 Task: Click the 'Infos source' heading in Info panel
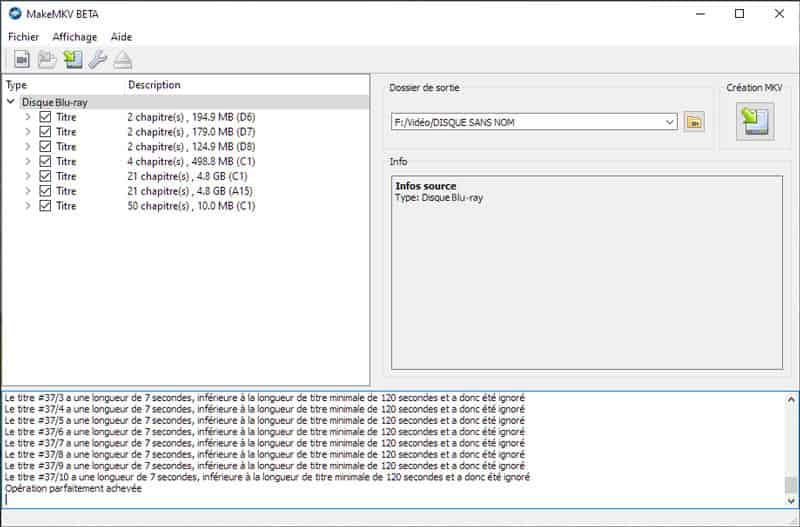pos(426,186)
